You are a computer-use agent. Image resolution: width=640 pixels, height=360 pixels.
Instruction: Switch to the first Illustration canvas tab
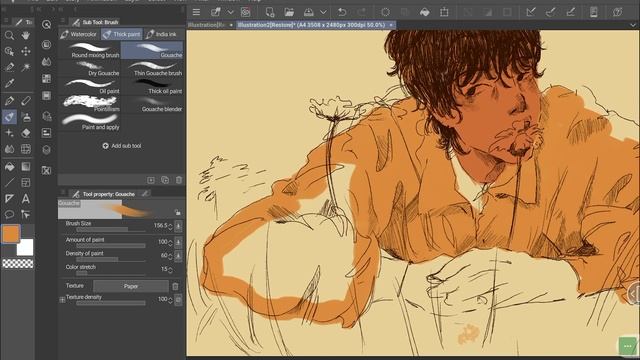click(x=211, y=25)
